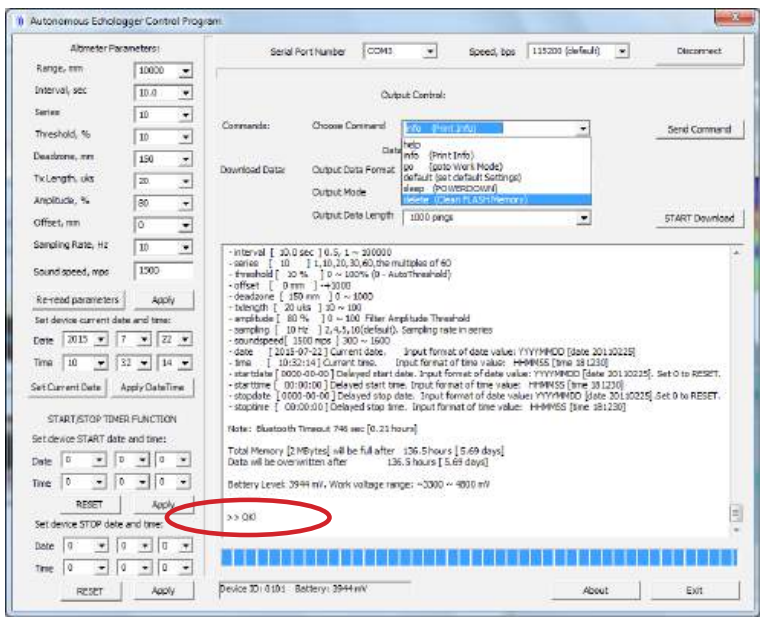Image resolution: width=765 pixels, height=623 pixels.
Task: Click the Sound speed input field
Action: point(163,270)
